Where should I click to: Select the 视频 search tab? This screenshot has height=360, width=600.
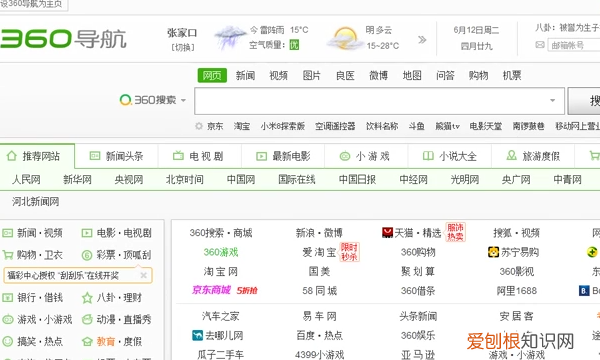coord(278,75)
